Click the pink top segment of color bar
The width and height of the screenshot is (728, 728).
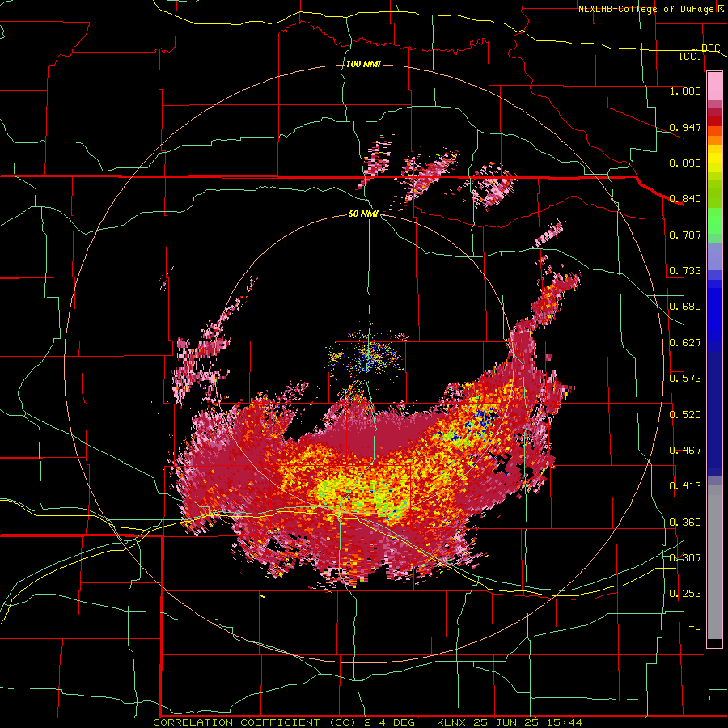(x=714, y=86)
